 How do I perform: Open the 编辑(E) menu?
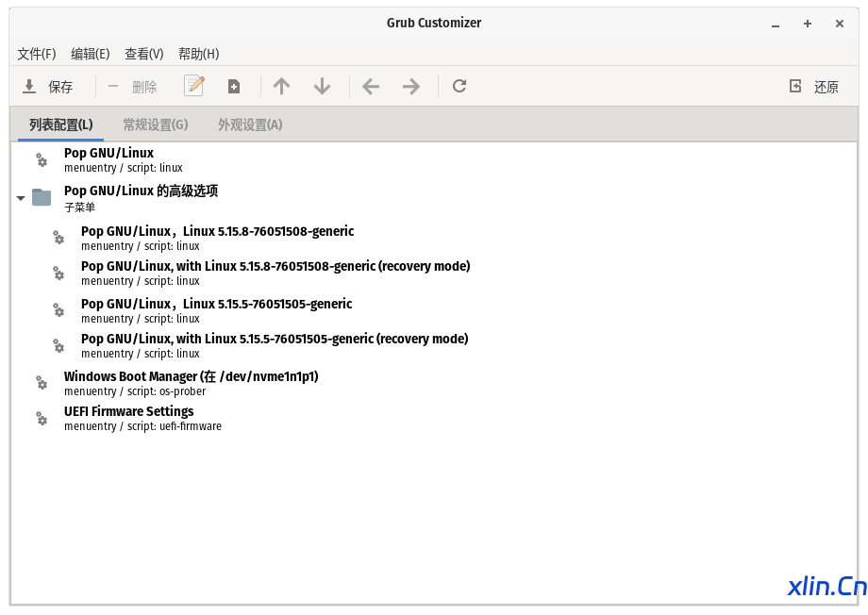91,54
